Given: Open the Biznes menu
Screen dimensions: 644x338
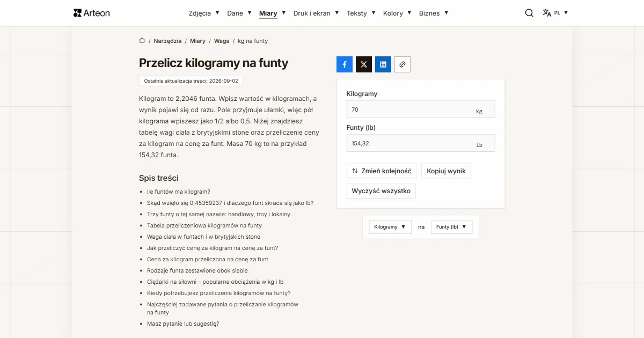Looking at the screenshot, I should [434, 13].
